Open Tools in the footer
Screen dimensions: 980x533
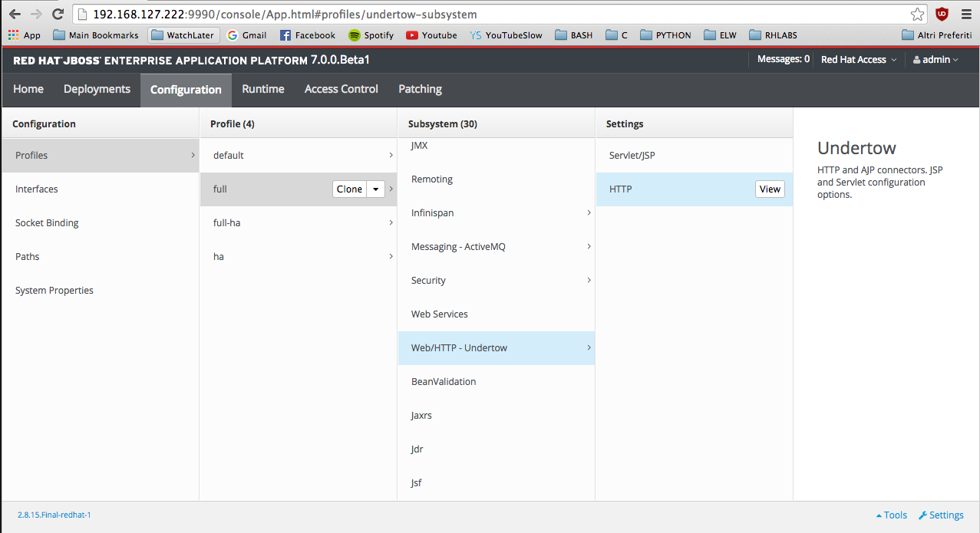point(892,515)
